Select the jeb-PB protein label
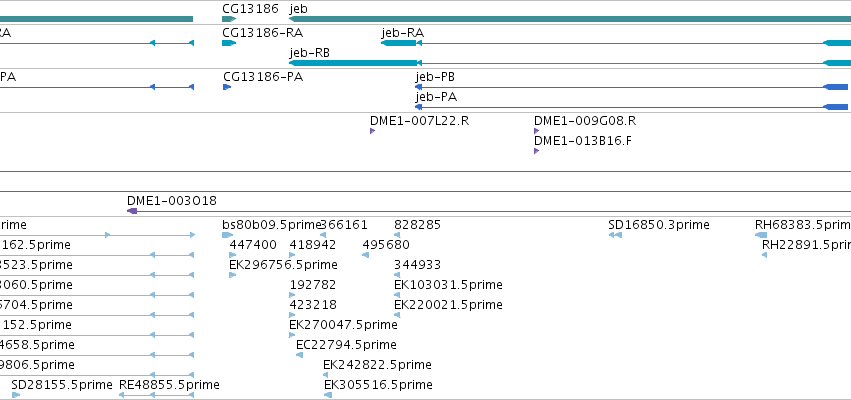 [435, 77]
